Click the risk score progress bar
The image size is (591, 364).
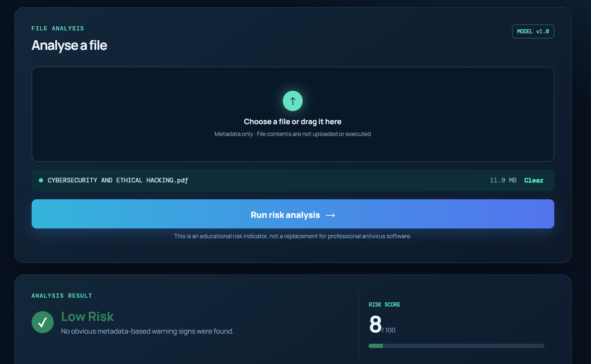coord(456,346)
